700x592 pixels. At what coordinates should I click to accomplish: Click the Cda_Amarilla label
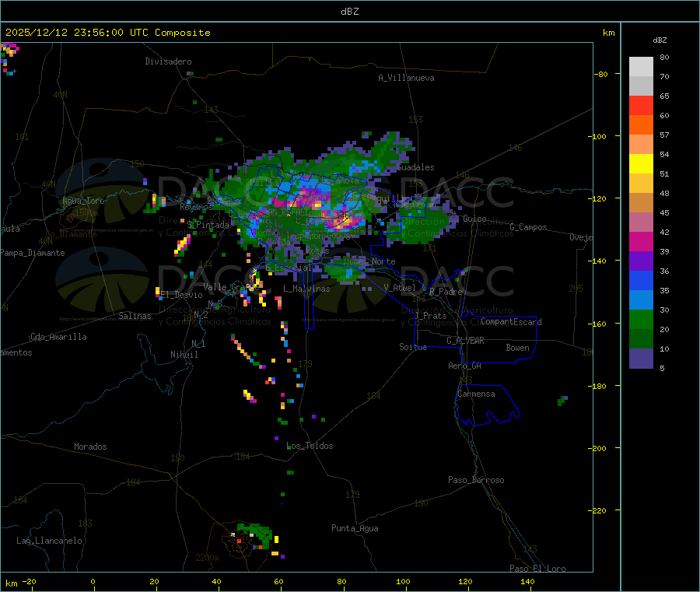58,337
